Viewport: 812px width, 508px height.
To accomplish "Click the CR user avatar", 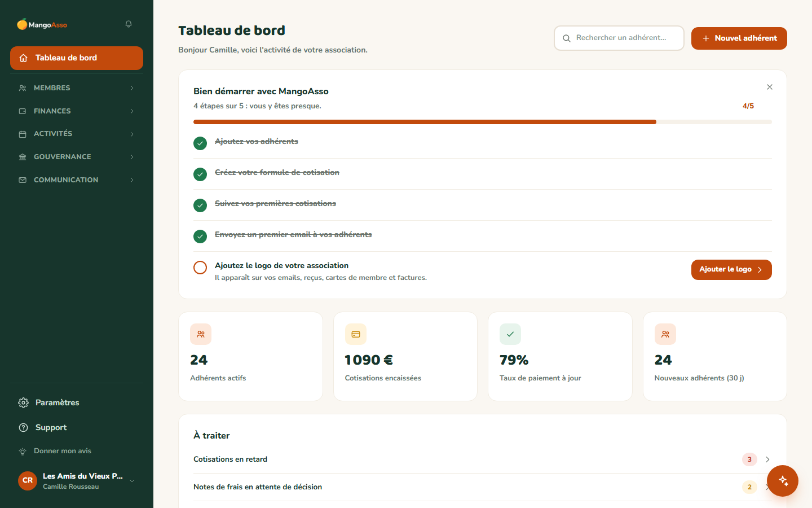I will tap(28, 480).
